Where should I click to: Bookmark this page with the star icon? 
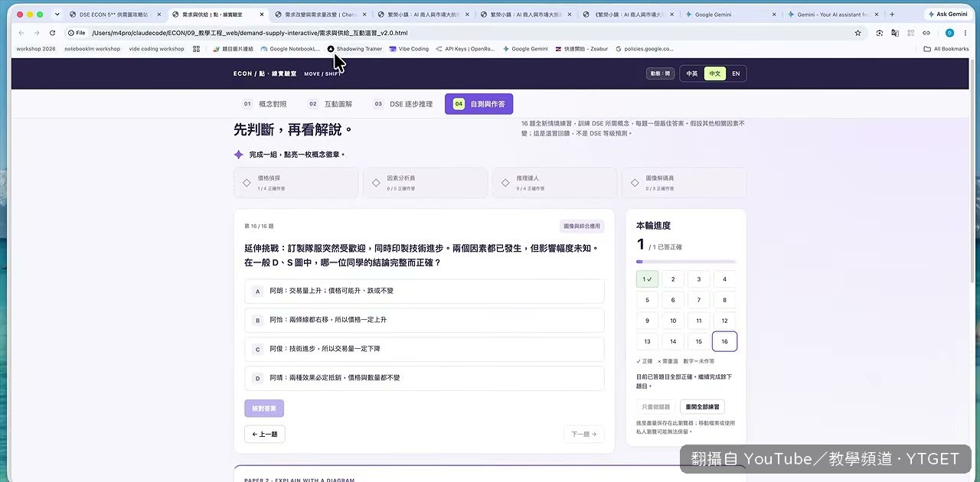click(x=858, y=33)
